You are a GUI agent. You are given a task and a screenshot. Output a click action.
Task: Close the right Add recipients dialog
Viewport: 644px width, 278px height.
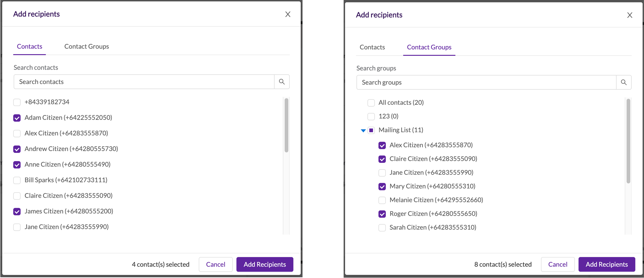tap(629, 15)
